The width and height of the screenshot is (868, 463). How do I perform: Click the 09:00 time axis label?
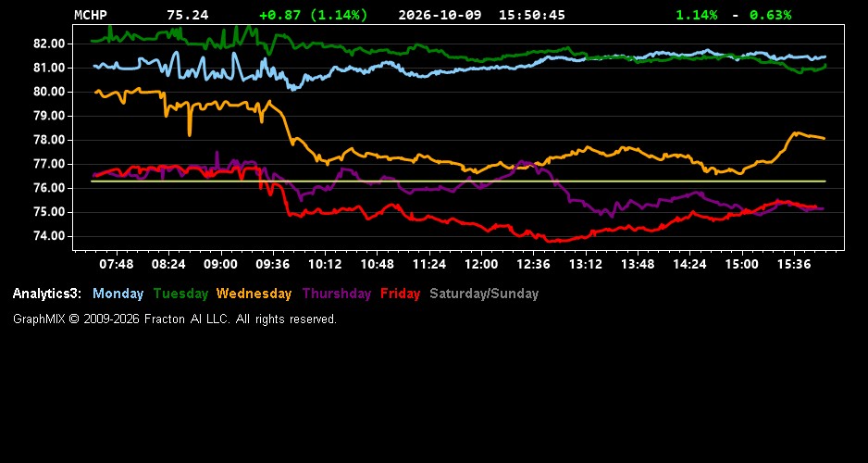pyautogui.click(x=220, y=265)
